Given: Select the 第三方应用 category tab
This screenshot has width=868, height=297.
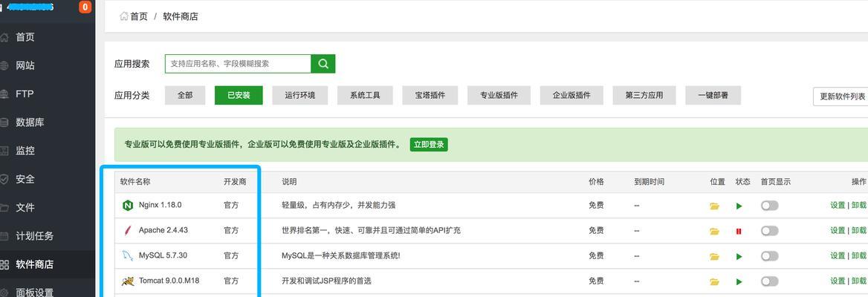Looking at the screenshot, I should click(x=644, y=95).
